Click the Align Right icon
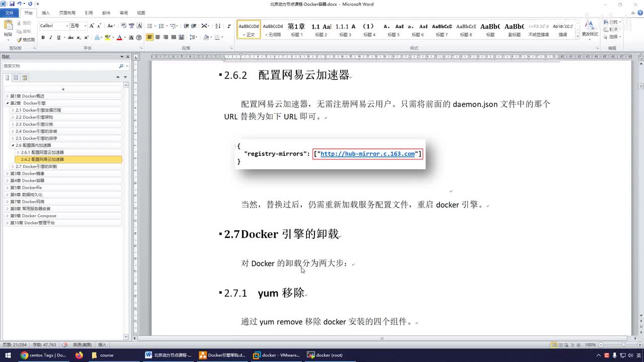The width and height of the screenshot is (644, 362). [166, 37]
